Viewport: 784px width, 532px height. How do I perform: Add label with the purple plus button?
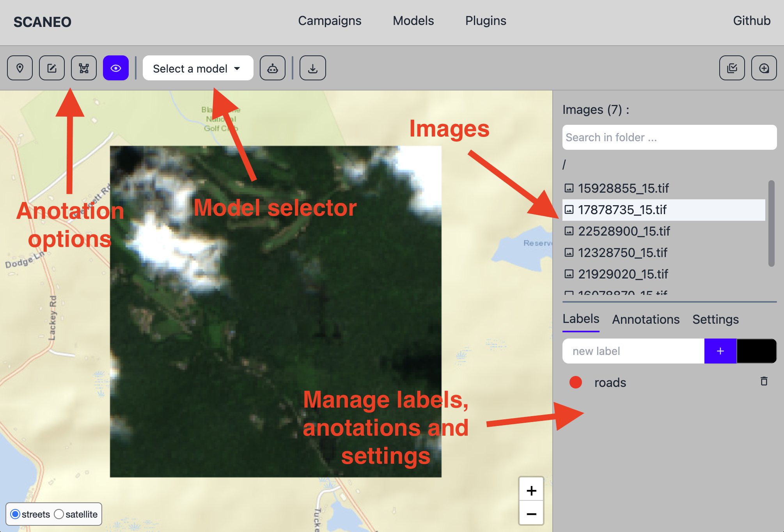point(720,351)
